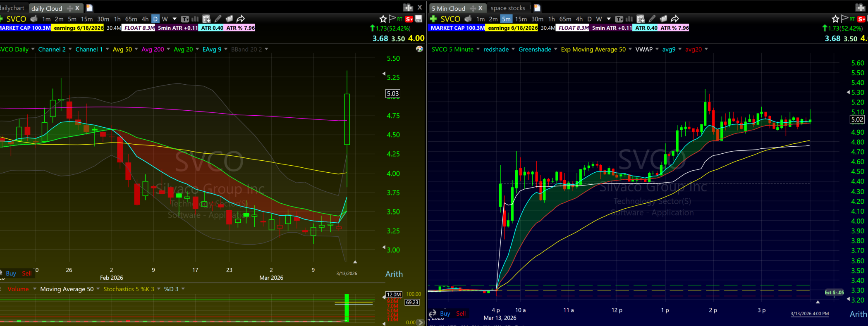The width and height of the screenshot is (868, 326).
Task: Select the D timeframe in daily chart
Action: [155, 19]
